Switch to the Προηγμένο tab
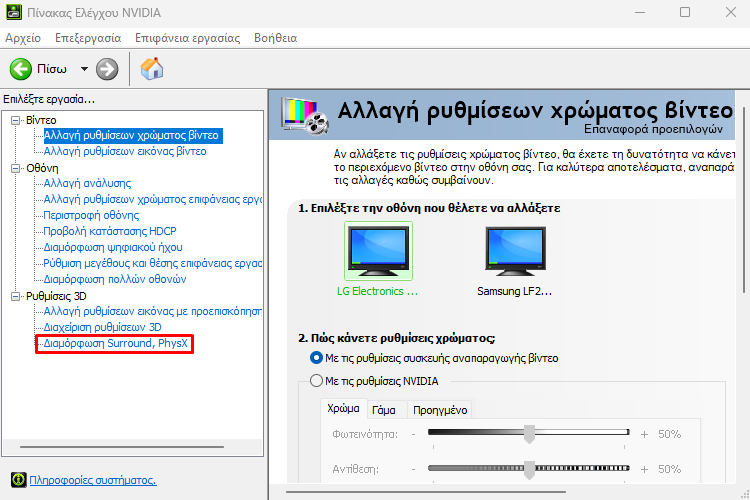 point(440,410)
